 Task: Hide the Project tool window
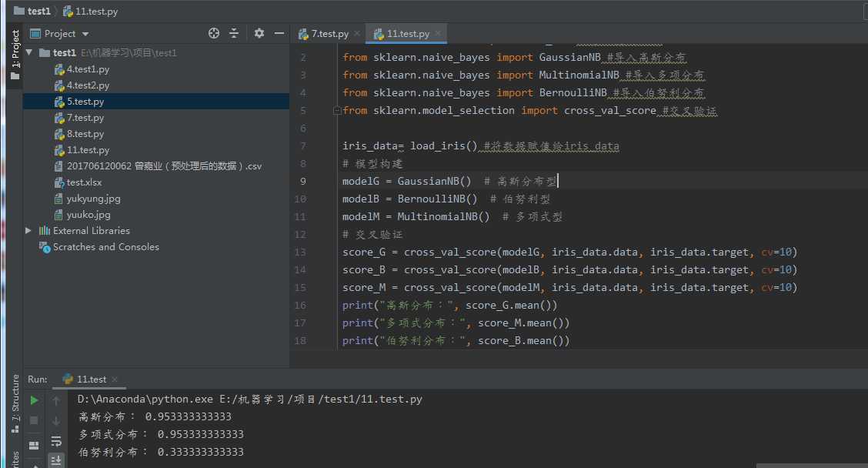pos(279,33)
